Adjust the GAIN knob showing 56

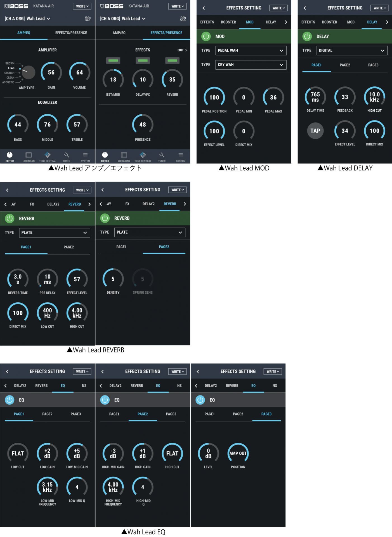(x=51, y=72)
